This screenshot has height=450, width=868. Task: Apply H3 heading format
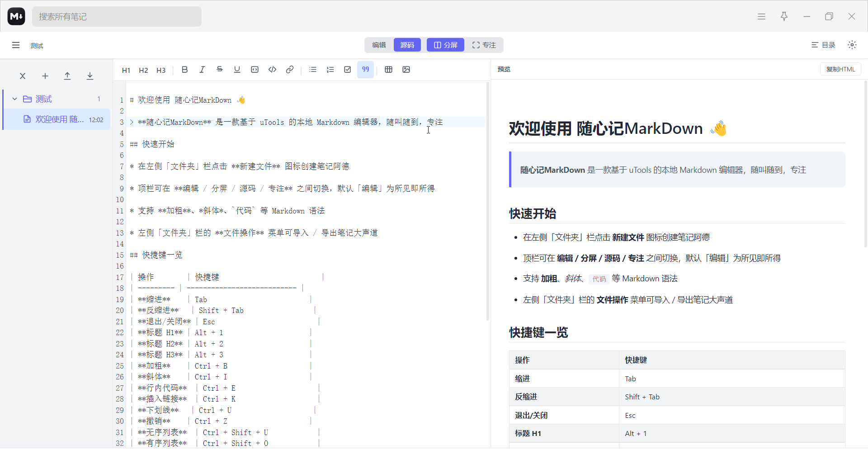161,70
